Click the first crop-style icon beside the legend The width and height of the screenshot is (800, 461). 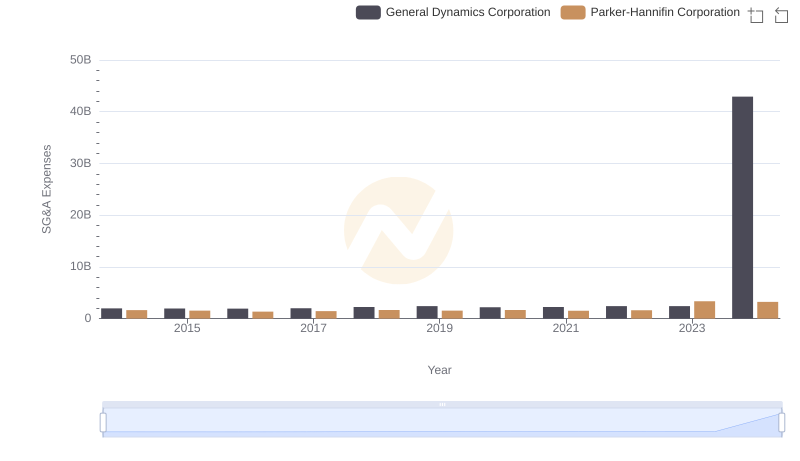[756, 15]
